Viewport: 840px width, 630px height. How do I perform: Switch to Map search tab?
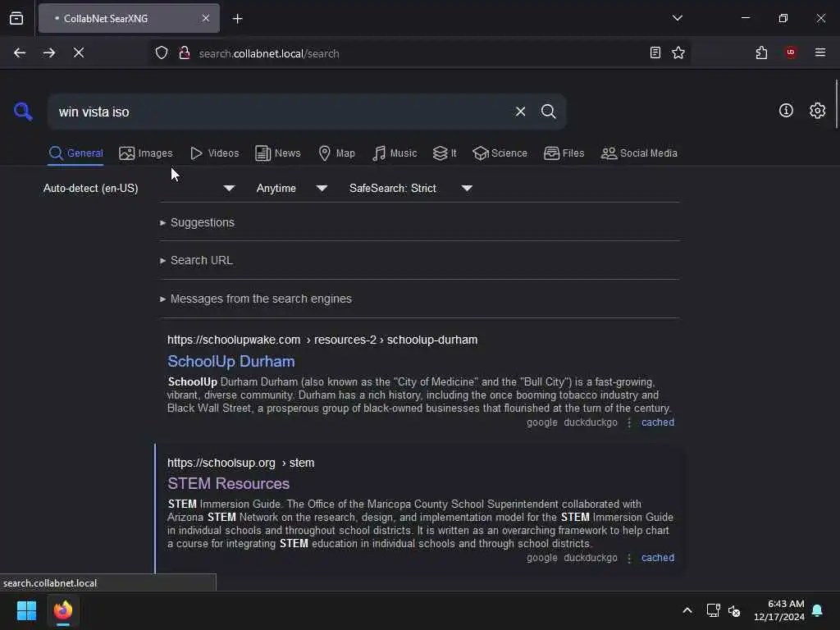337,153
